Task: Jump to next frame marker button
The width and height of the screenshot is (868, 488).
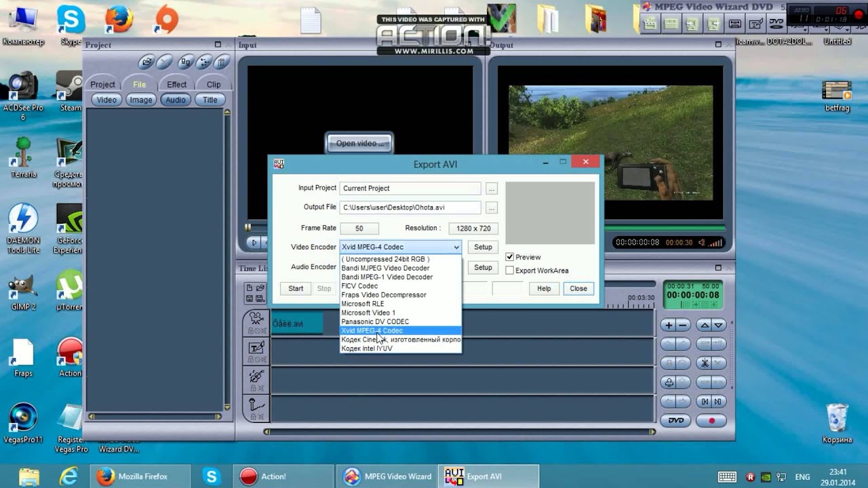Action: (x=719, y=401)
